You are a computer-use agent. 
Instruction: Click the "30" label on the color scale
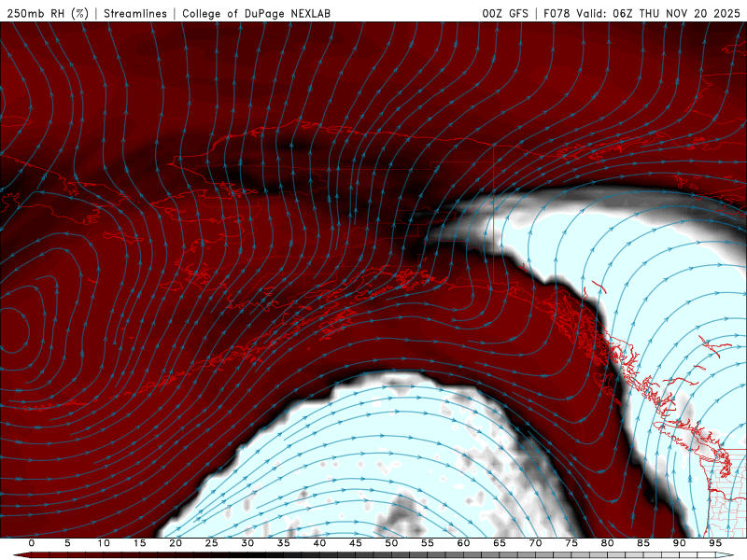[247, 543]
